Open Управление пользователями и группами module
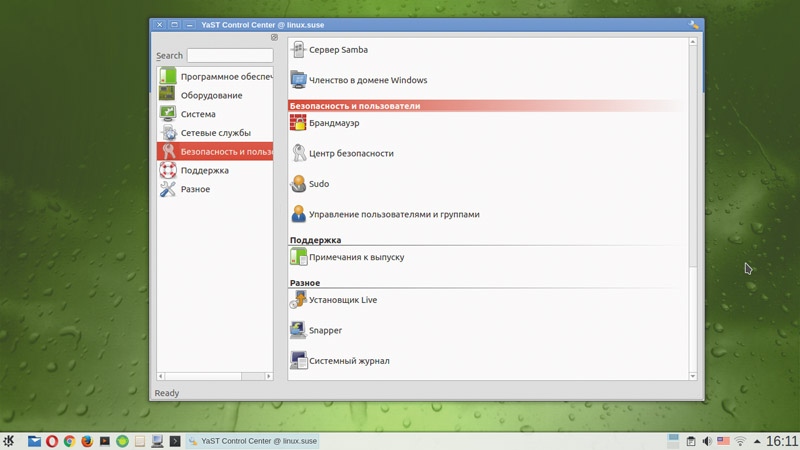This screenshot has height=450, width=800. pos(385,214)
